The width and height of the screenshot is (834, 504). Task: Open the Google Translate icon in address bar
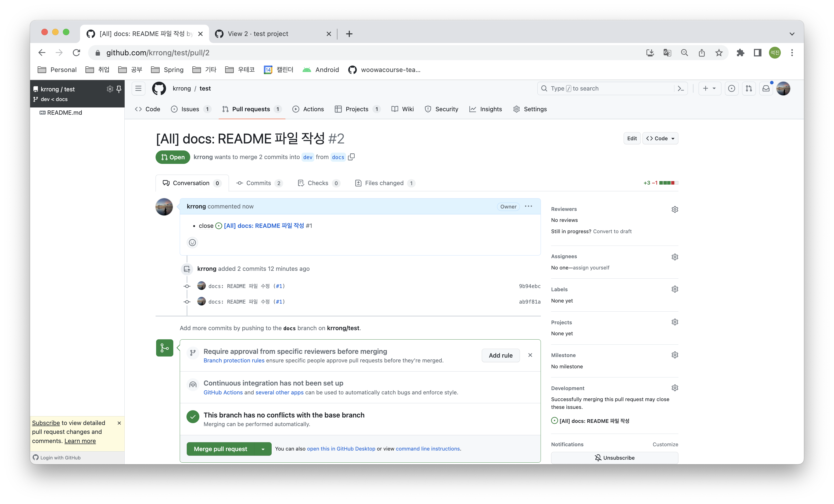point(667,53)
